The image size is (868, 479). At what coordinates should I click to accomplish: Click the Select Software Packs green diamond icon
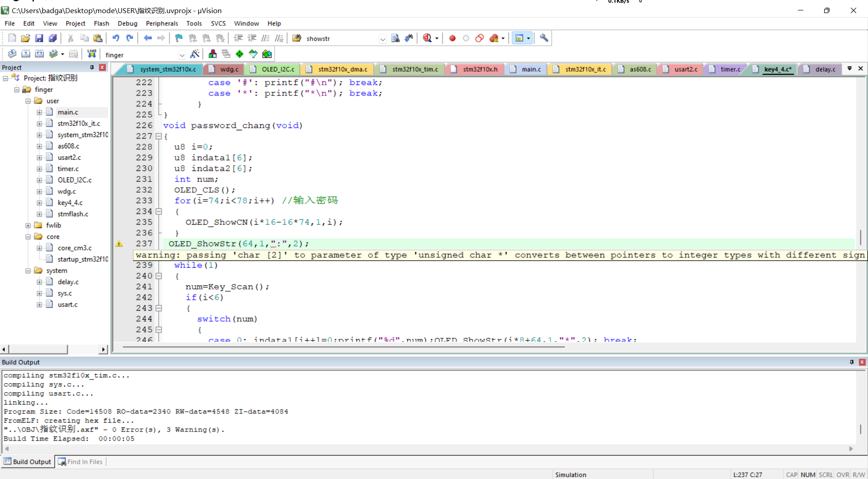pyautogui.click(x=240, y=54)
